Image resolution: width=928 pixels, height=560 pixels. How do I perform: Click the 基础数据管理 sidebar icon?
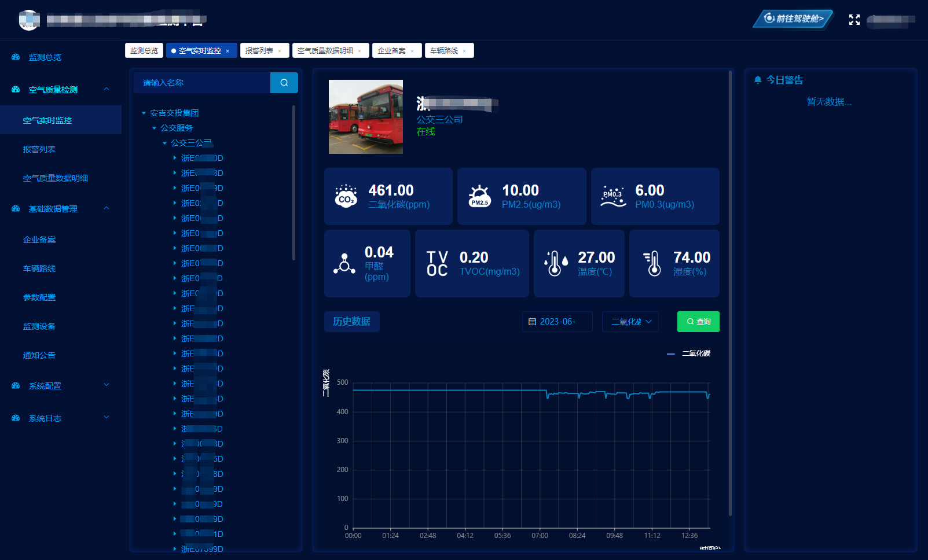coord(16,209)
